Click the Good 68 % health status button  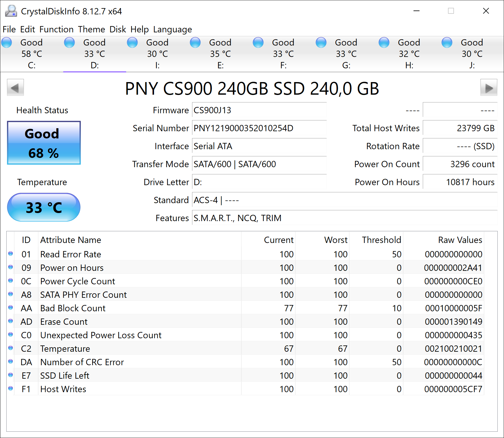coord(44,143)
